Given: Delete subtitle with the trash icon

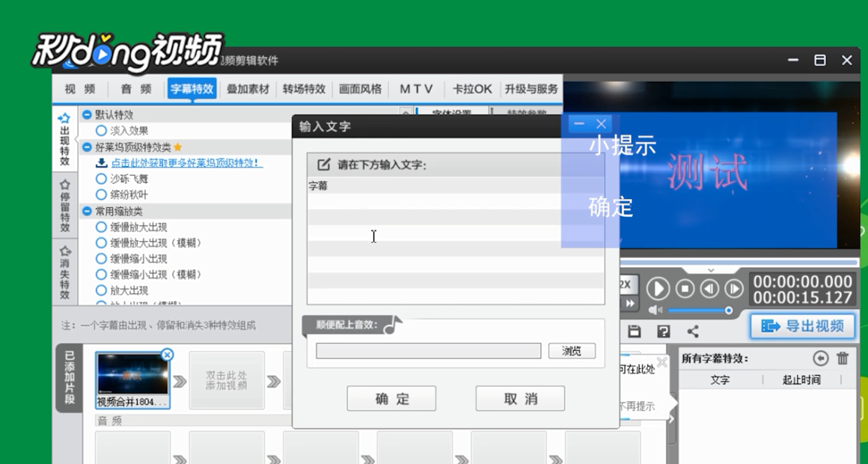Looking at the screenshot, I should 843,358.
